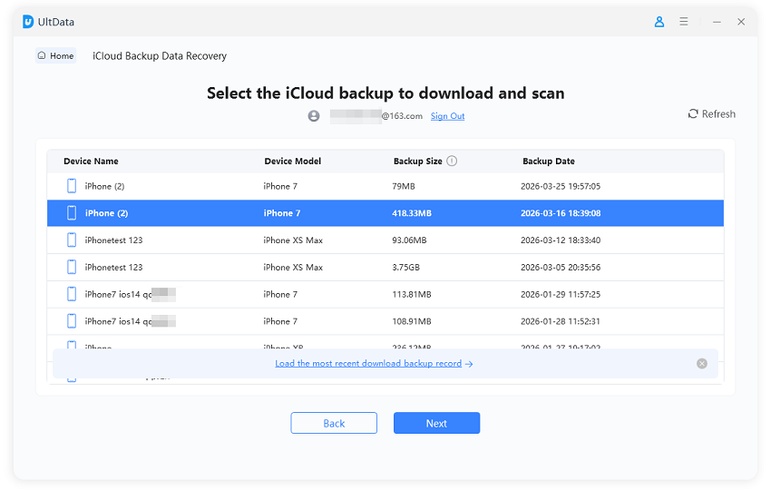Click the Backup Date column header

point(548,161)
